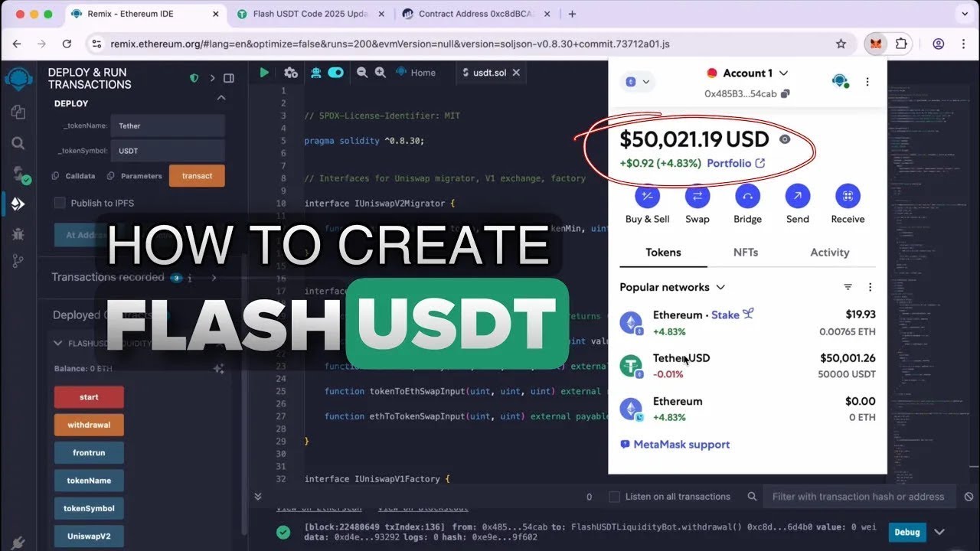Zoom in the editor font
The height and width of the screenshot is (551, 980).
tap(381, 73)
